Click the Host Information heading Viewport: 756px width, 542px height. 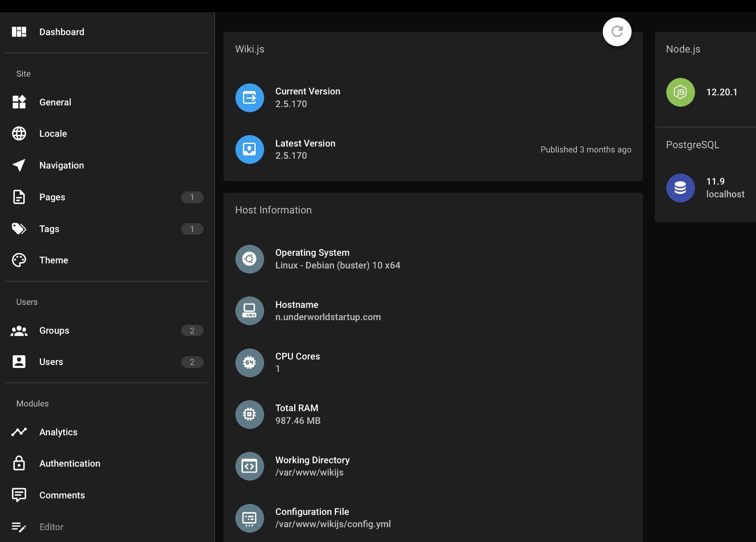273,210
